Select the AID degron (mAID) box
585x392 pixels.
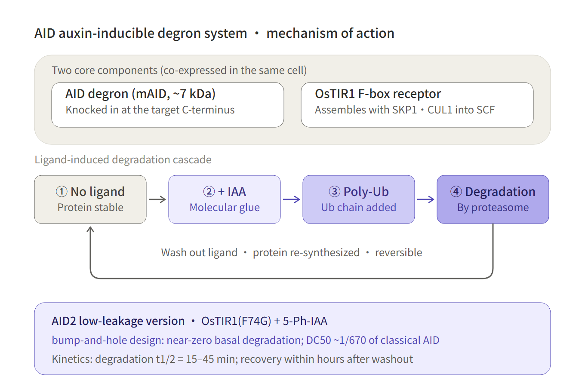(x=168, y=105)
